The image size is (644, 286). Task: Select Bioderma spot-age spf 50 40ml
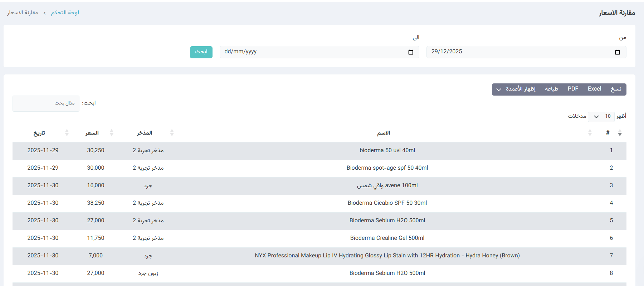click(387, 168)
